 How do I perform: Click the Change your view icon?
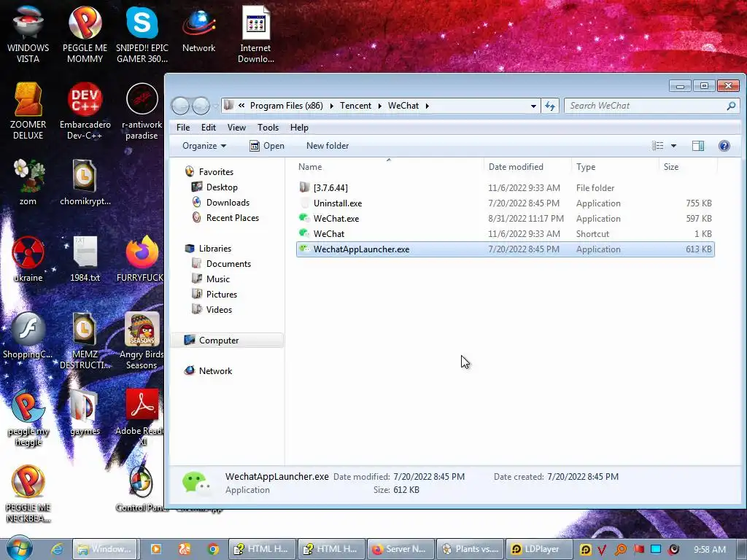click(x=658, y=146)
